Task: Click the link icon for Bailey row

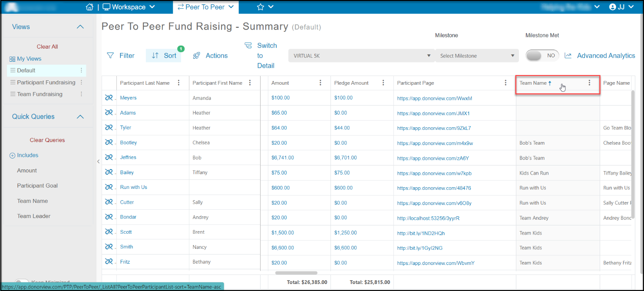Action: click(109, 172)
